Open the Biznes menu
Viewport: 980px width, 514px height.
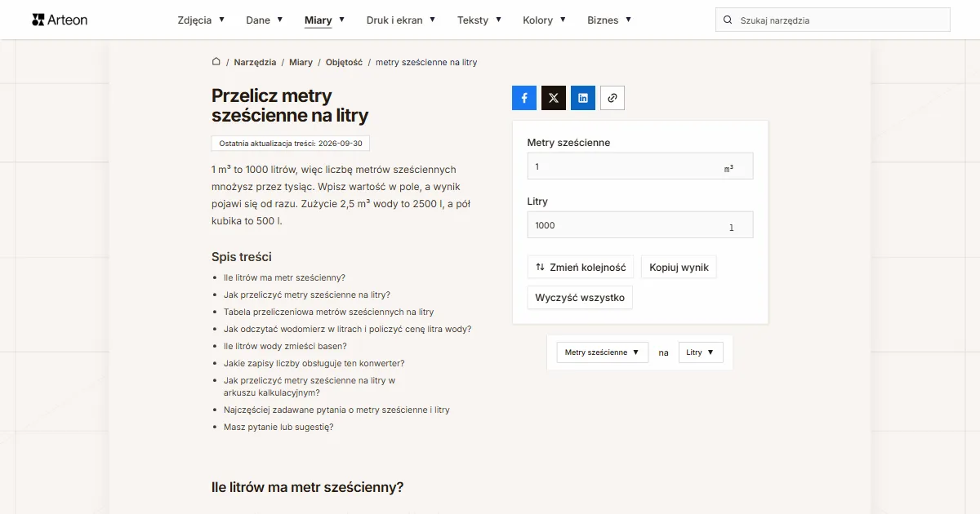coord(609,20)
